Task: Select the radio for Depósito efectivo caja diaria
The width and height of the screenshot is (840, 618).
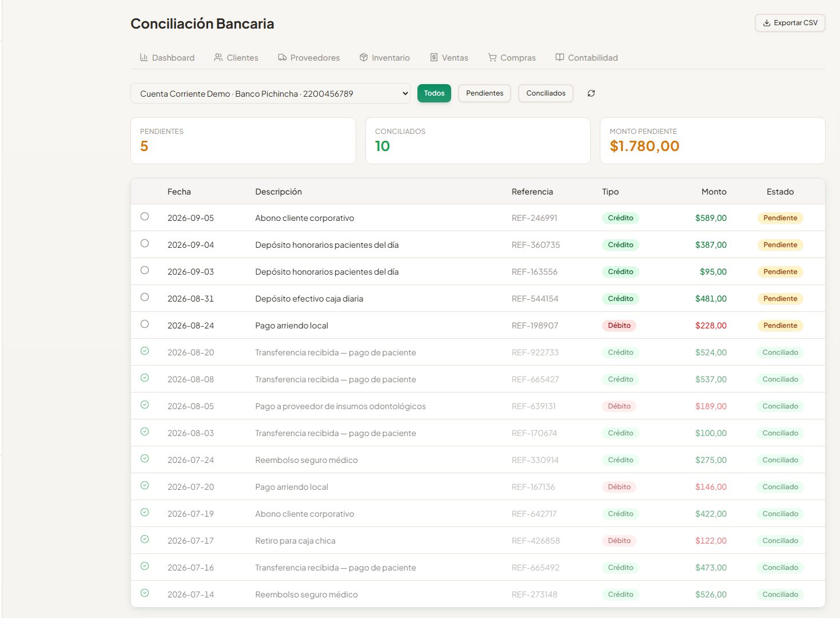Action: tap(145, 297)
